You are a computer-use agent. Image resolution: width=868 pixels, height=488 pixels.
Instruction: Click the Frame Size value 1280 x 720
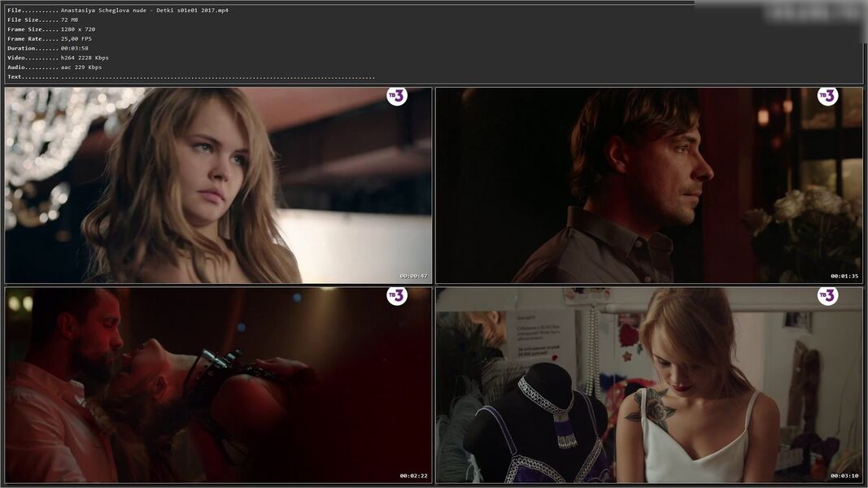click(x=78, y=29)
